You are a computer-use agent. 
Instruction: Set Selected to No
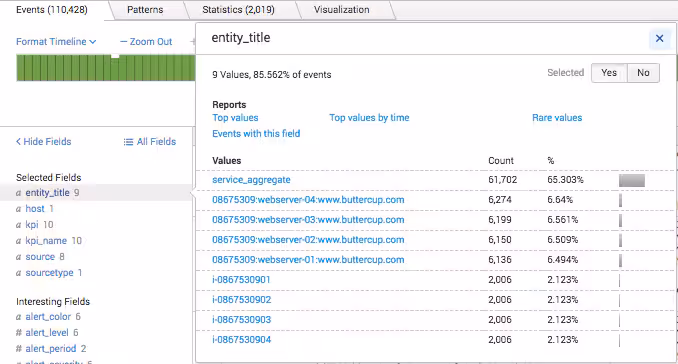click(643, 73)
